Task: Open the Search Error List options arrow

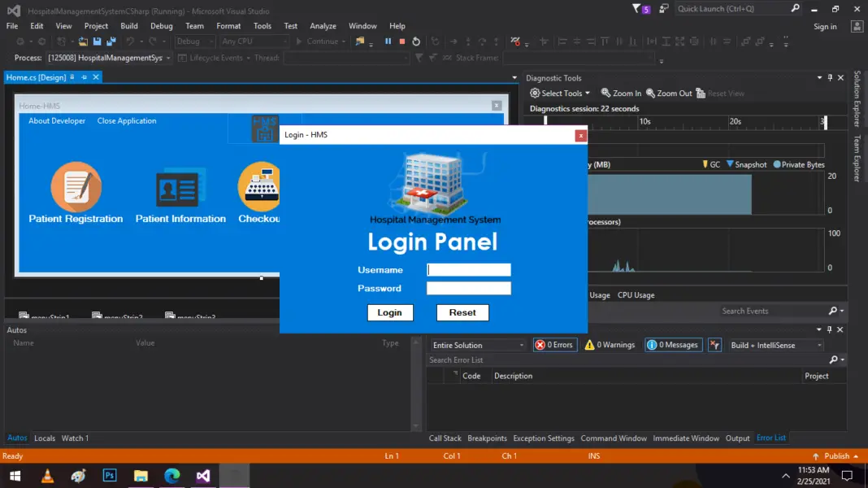Action: click(x=843, y=360)
